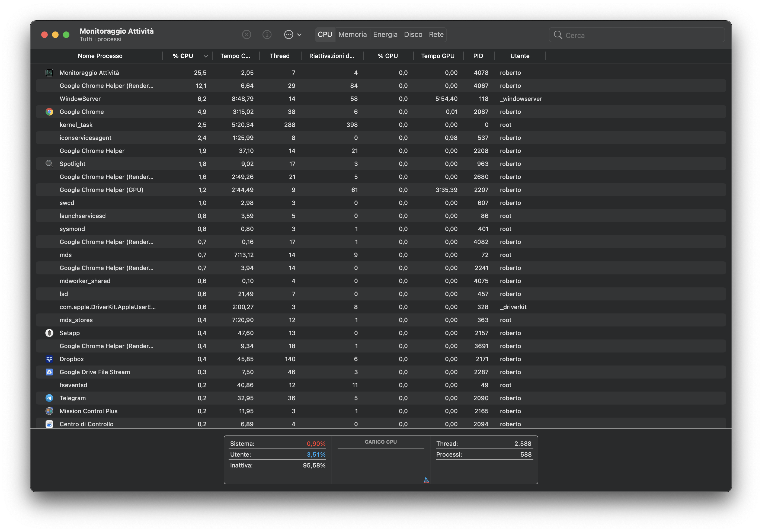Click the Processi count 588
Image resolution: width=762 pixels, height=532 pixels.
coord(526,455)
